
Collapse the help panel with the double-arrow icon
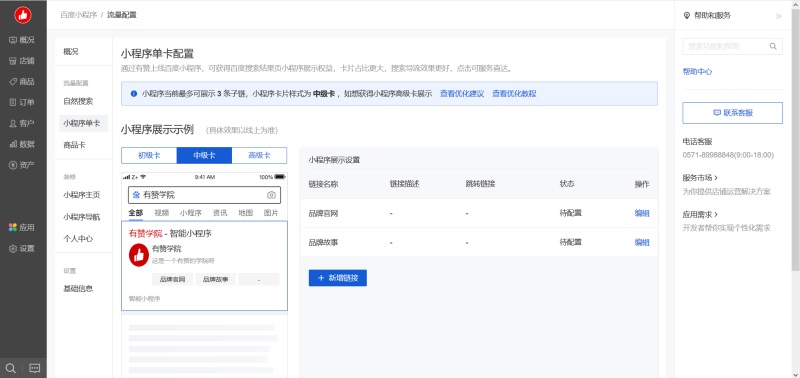778,16
